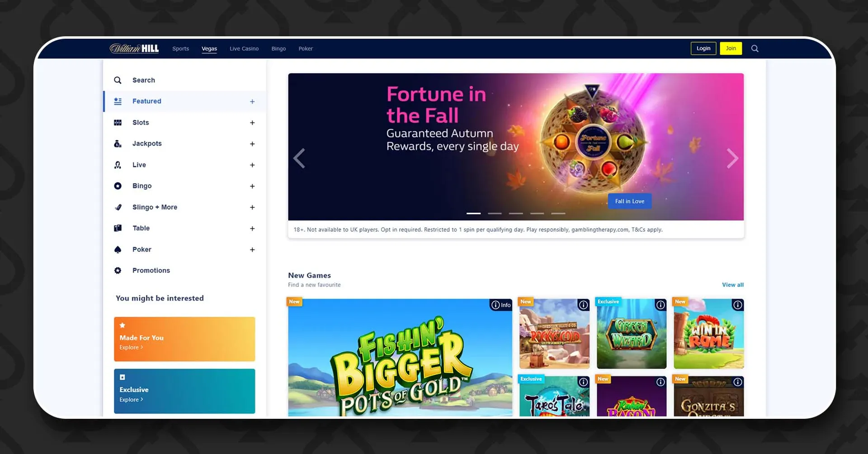The image size is (868, 454).
Task: Click the Promotions badge icon
Action: pos(118,271)
